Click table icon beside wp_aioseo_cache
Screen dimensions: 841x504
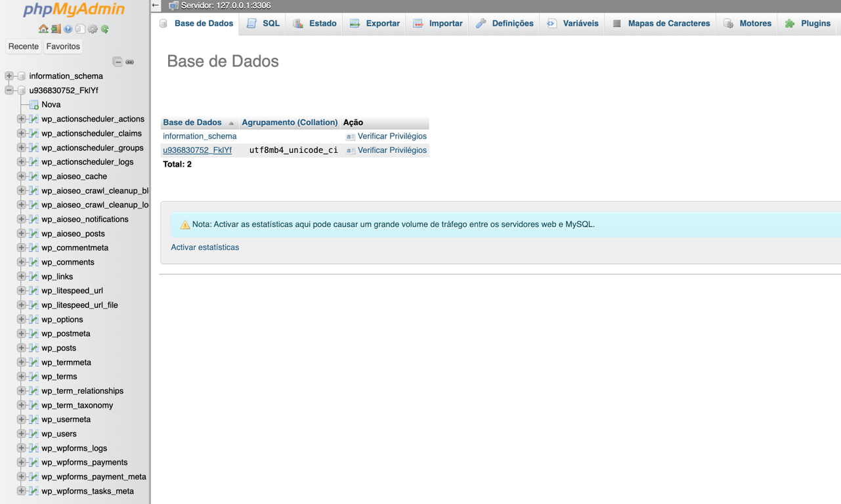coord(34,177)
